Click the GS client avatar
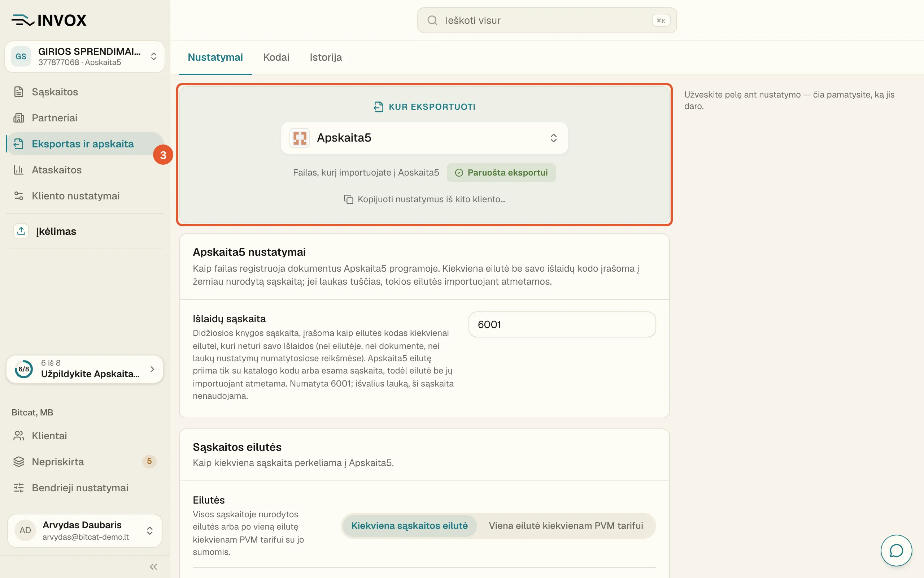 (21, 57)
